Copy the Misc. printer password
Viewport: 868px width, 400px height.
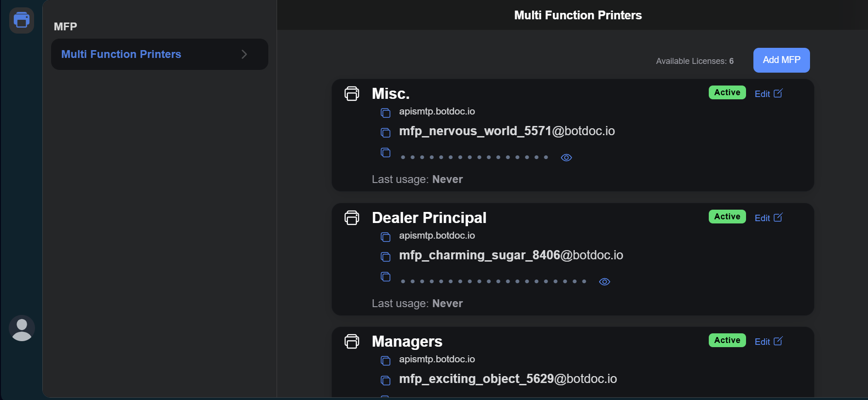385,153
